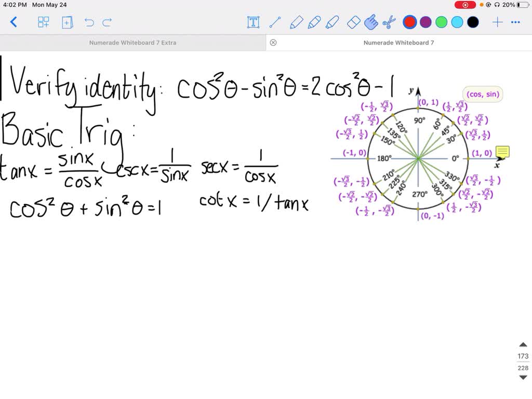Go to next page with the down arrow
This screenshot has height=399, width=532.
coord(523,379)
